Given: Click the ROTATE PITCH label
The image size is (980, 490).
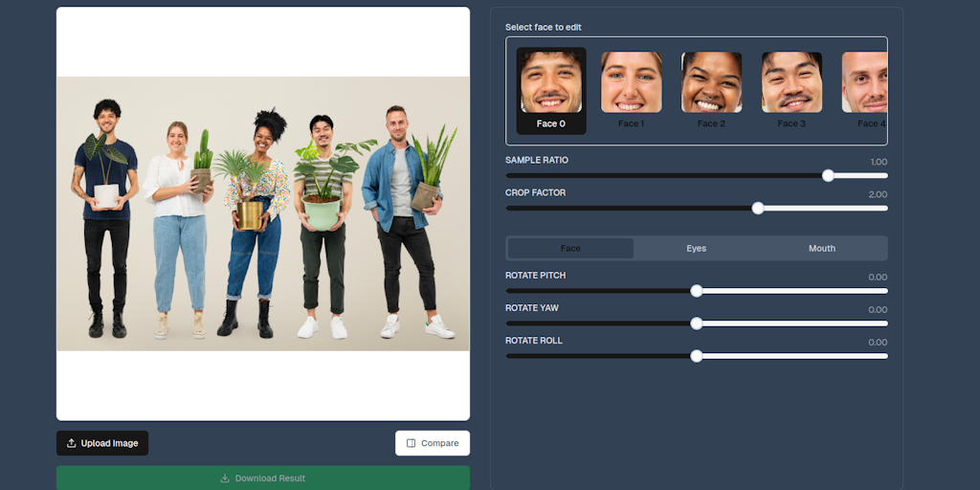Looking at the screenshot, I should tap(536, 275).
